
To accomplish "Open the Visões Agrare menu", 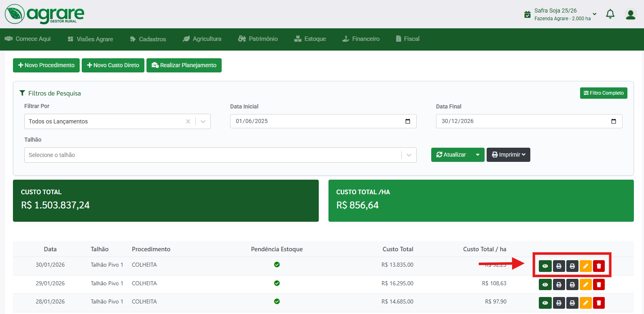I will (91, 39).
